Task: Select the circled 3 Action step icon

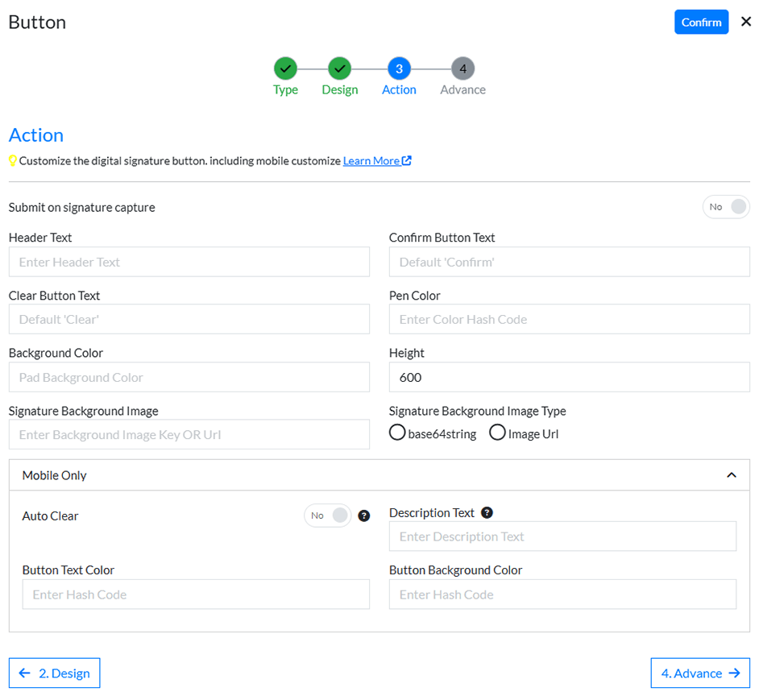Action: [x=399, y=69]
